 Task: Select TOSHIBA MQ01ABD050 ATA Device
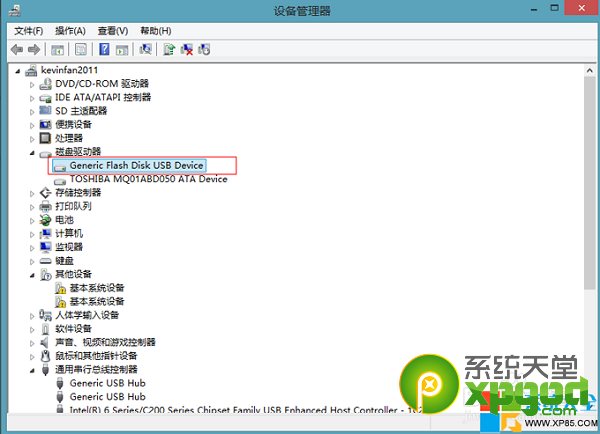(x=148, y=179)
